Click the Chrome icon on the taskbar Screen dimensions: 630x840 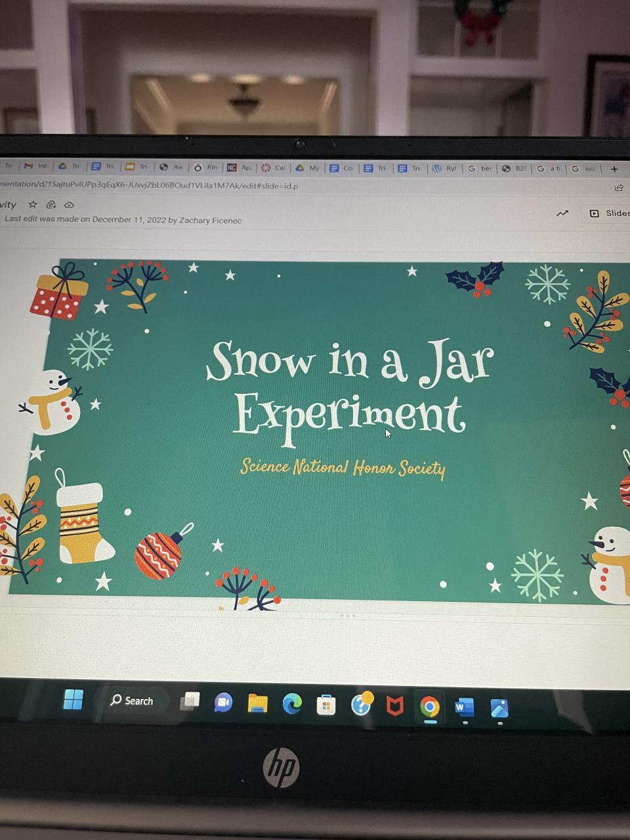pos(430,707)
